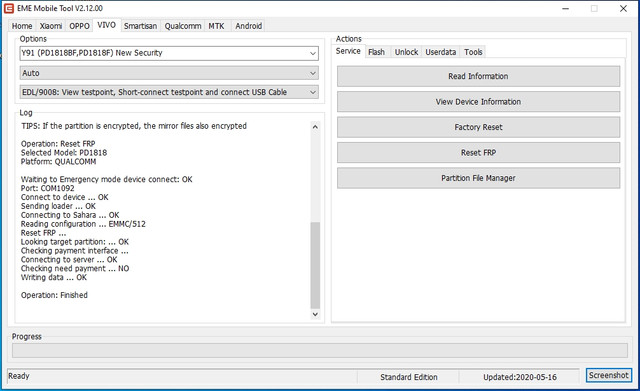The height and width of the screenshot is (391, 640).
Task: Expand the EDL/9008 connection method dropdown
Action: [x=169, y=92]
